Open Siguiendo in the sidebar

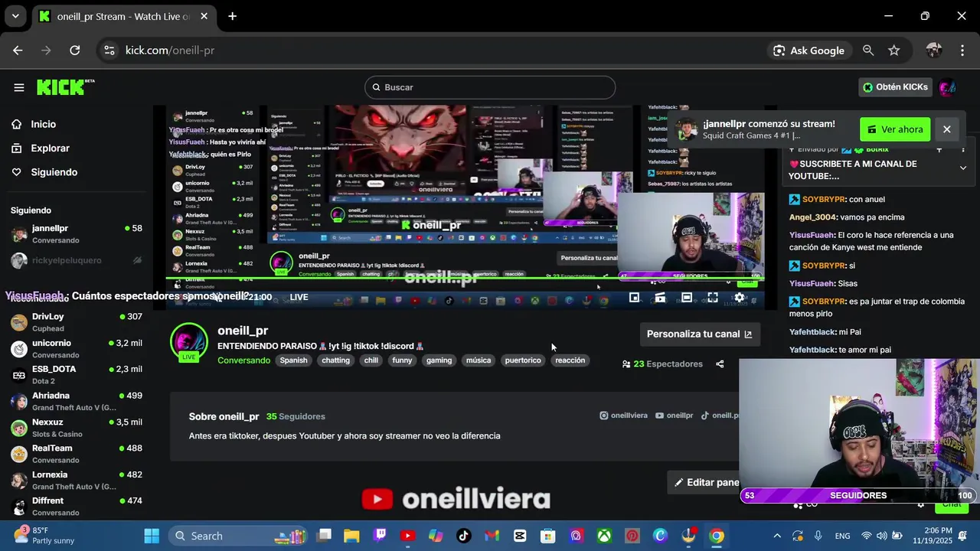pos(54,172)
